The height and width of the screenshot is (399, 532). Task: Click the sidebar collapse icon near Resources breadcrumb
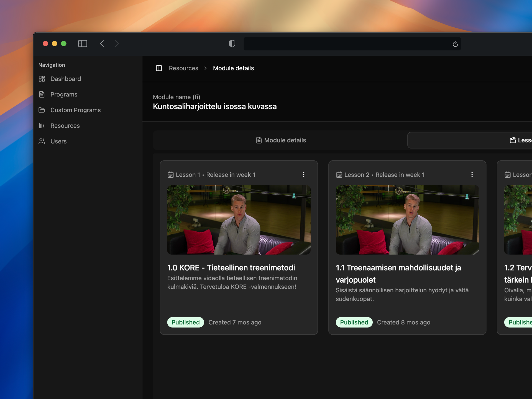click(159, 68)
